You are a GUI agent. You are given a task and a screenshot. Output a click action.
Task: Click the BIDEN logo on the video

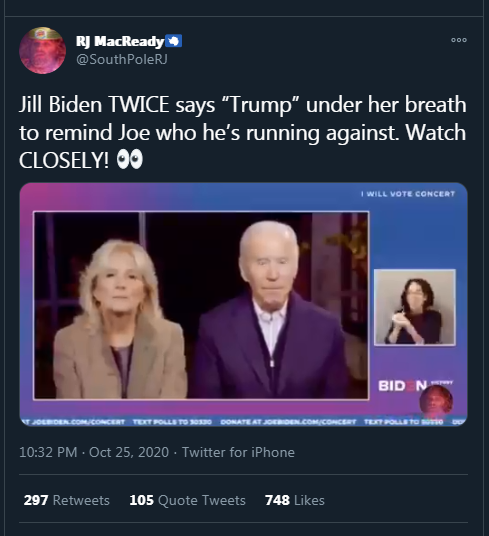point(403,386)
